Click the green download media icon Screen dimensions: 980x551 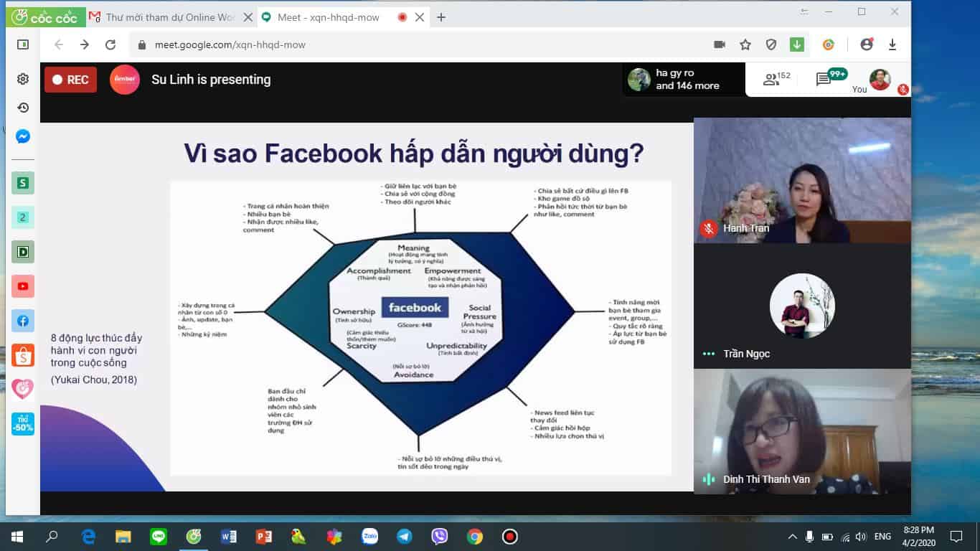point(797,44)
